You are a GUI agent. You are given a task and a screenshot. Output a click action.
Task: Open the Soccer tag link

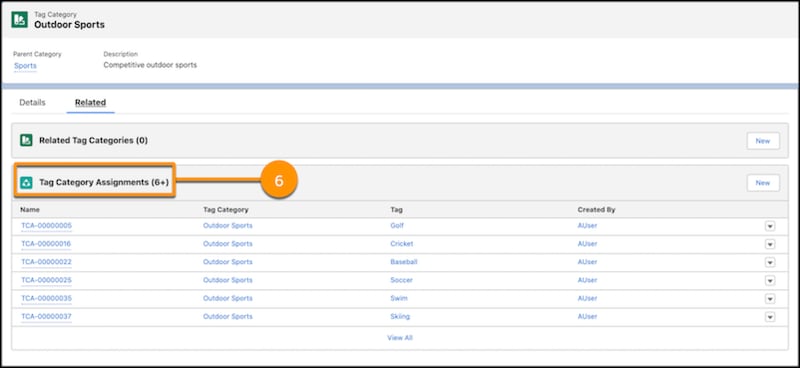(x=402, y=280)
